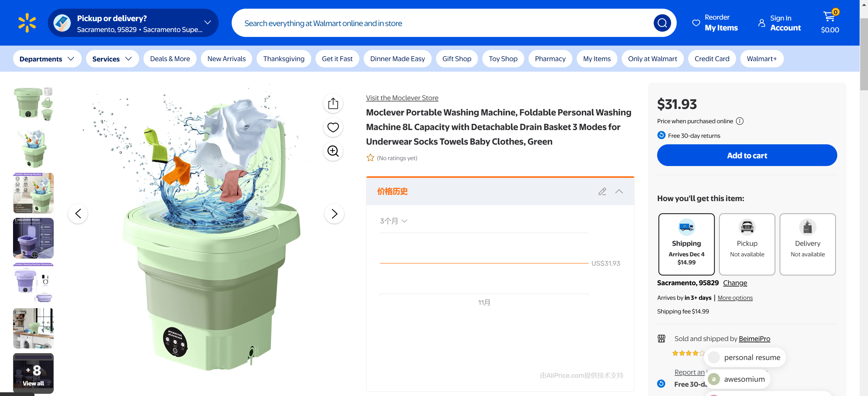Click the info icon beside Price when purchased online
The height and width of the screenshot is (396, 868).
coord(740,121)
